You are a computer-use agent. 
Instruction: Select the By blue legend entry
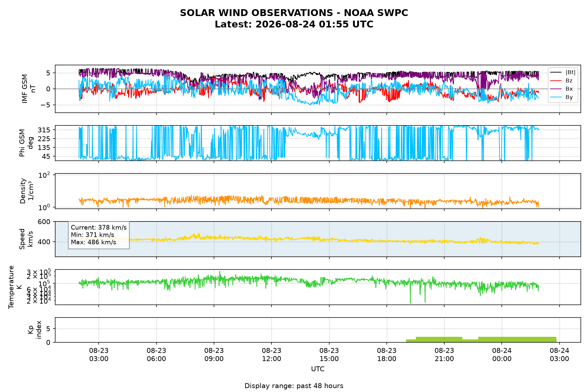(563, 97)
